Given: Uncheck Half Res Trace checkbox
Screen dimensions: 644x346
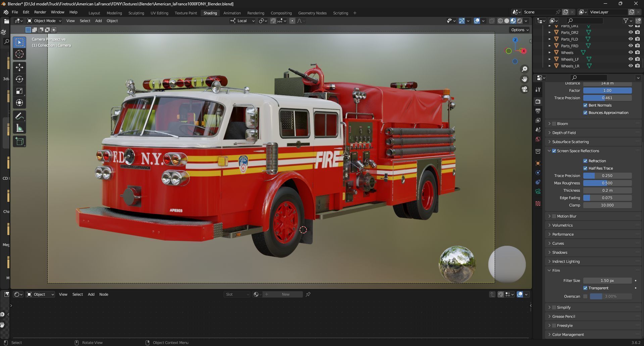Looking at the screenshot, I should (585, 168).
